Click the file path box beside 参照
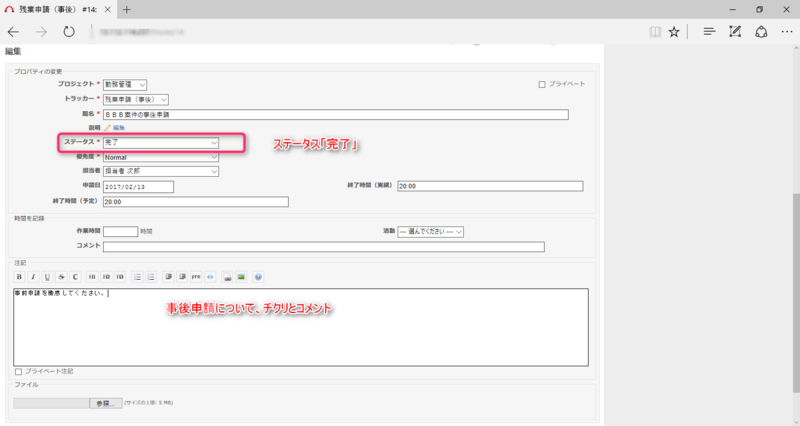Viewport: 800px width, 426px height. click(x=51, y=403)
